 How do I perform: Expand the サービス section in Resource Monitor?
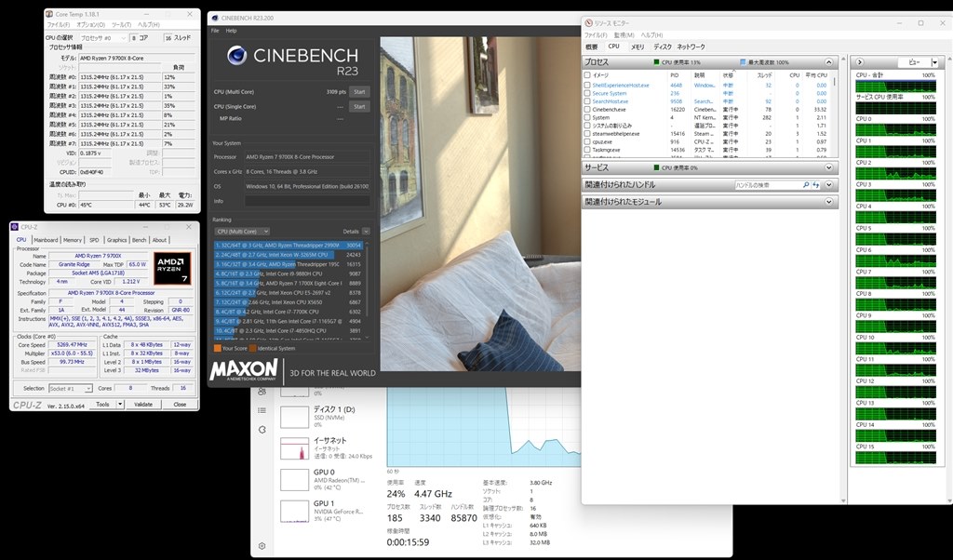[x=828, y=167]
